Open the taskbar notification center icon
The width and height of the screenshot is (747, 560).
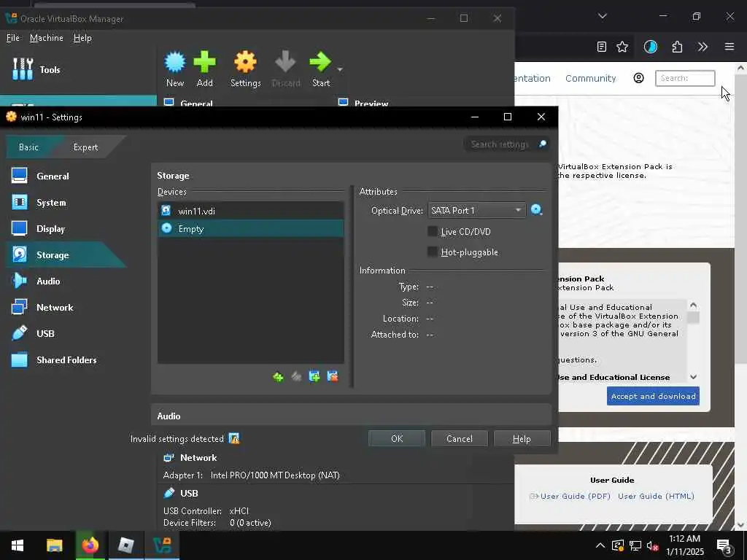[724, 546]
